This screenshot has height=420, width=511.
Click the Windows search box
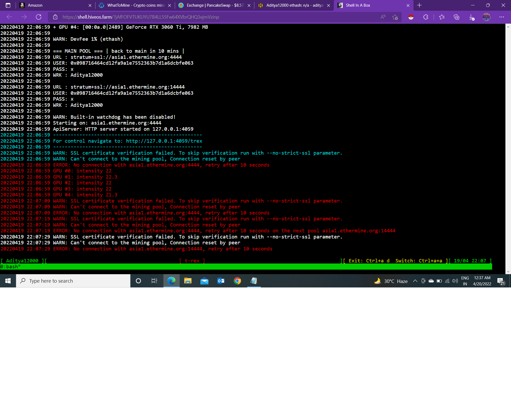click(x=73, y=281)
